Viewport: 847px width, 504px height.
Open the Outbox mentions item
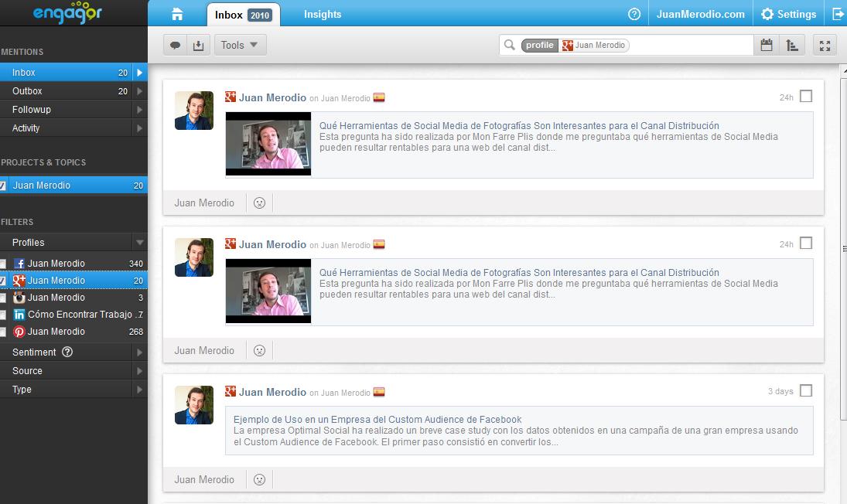pyautogui.click(x=66, y=91)
